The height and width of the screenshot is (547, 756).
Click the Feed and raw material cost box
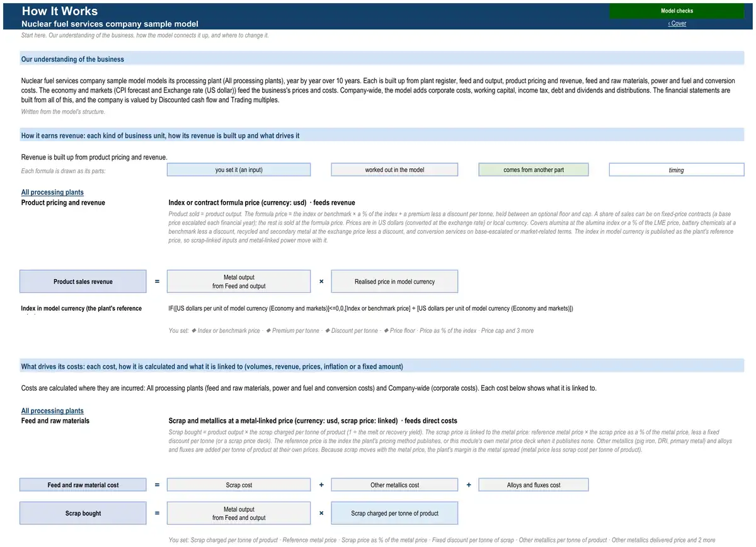point(83,485)
